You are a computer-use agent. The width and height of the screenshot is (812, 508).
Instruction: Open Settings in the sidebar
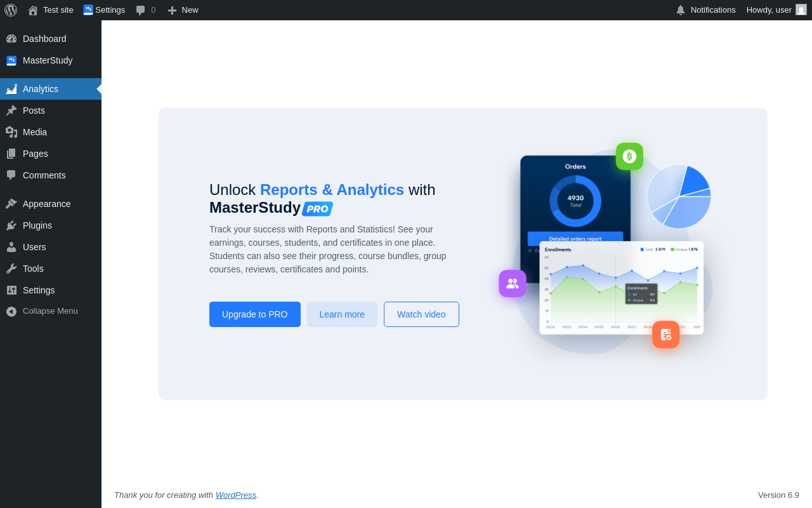(x=51, y=290)
